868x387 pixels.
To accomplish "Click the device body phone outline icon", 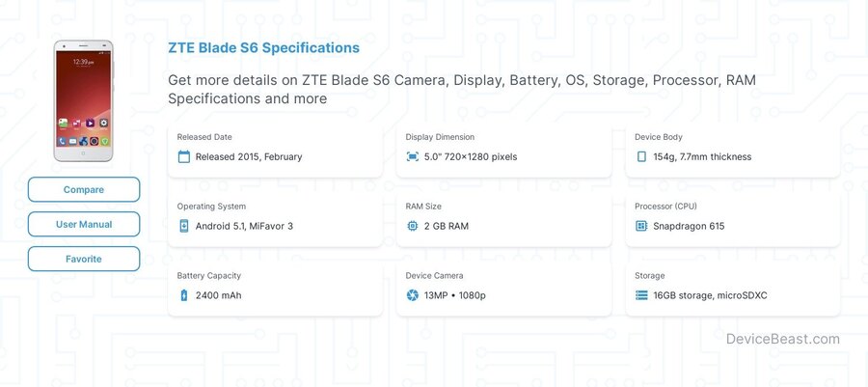I will pyautogui.click(x=641, y=156).
